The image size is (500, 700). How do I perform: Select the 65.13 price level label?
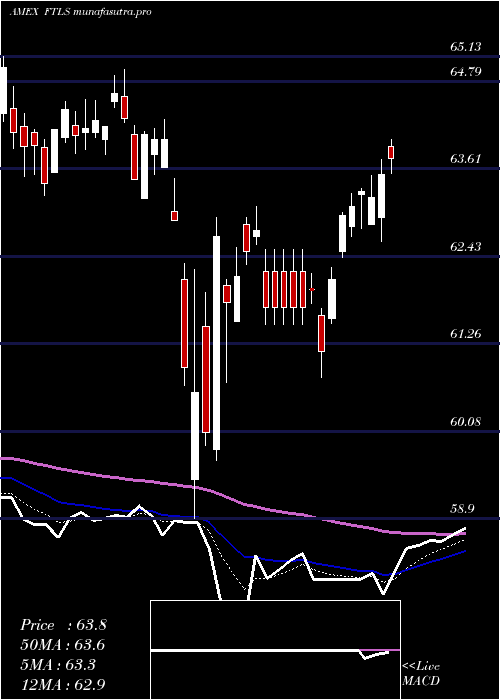(x=466, y=46)
